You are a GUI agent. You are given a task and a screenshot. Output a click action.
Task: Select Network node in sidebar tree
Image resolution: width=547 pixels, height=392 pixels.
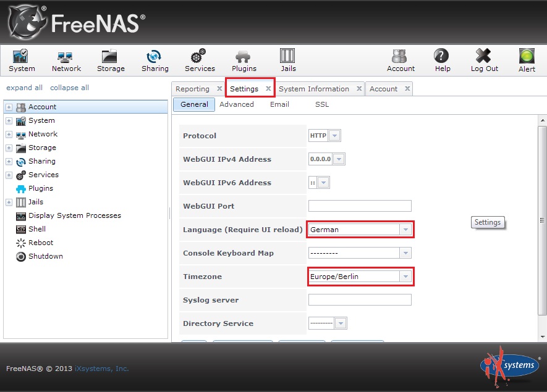pos(43,134)
